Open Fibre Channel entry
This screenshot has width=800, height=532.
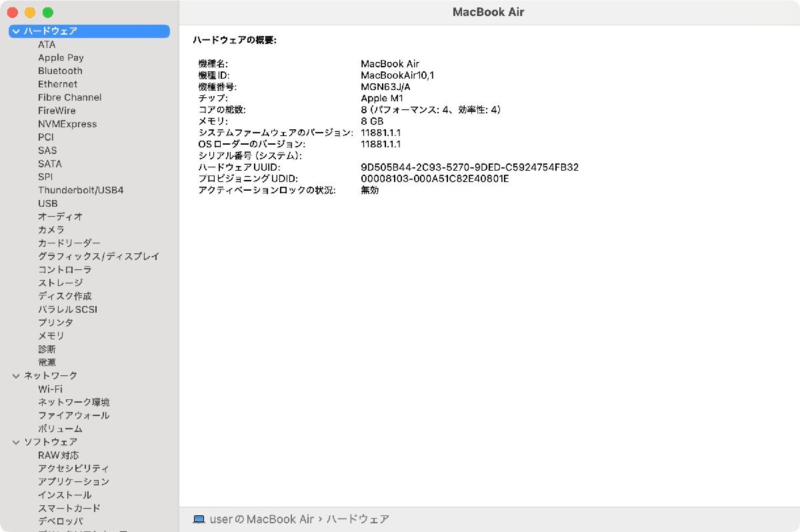(70, 97)
